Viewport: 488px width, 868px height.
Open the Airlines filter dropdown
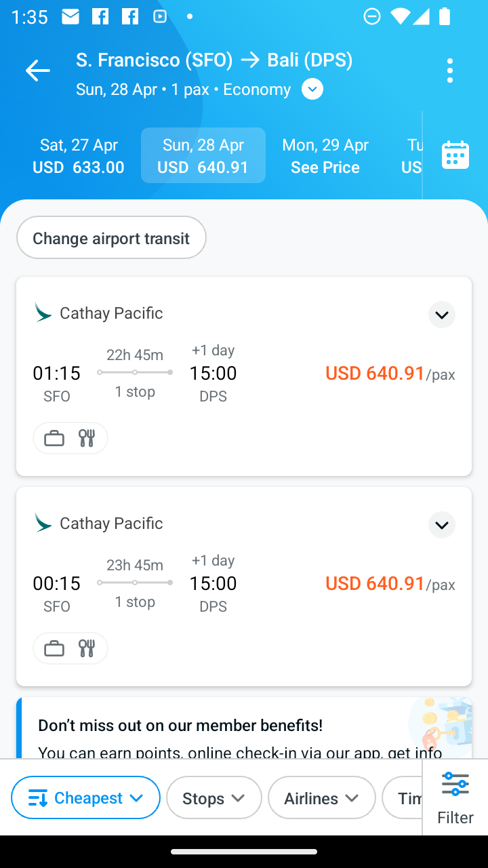click(x=322, y=797)
